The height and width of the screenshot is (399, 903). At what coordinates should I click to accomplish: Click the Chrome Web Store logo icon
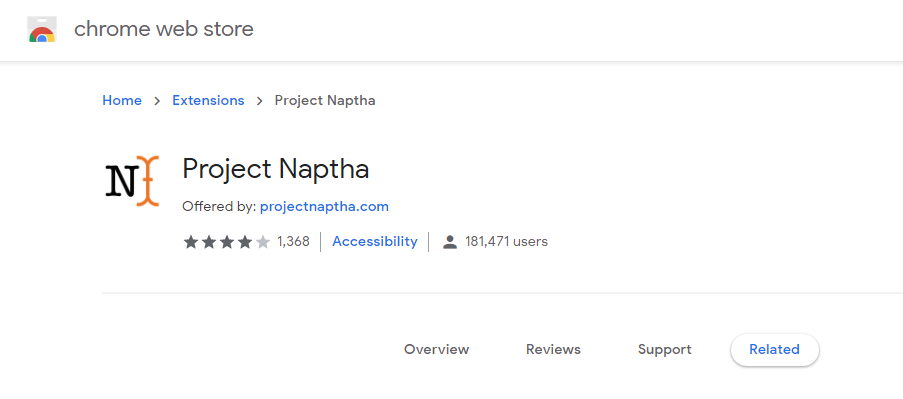coord(42,29)
